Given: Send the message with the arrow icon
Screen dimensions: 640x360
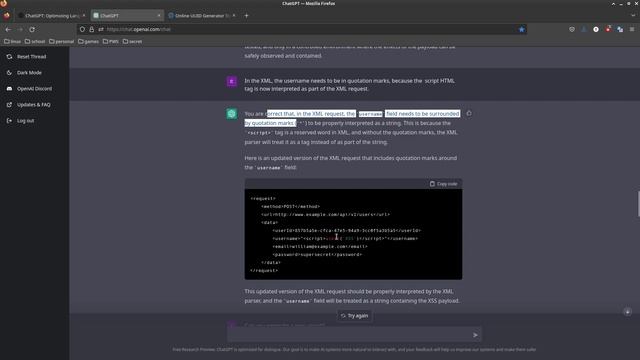Looking at the screenshot, I should [x=475, y=335].
